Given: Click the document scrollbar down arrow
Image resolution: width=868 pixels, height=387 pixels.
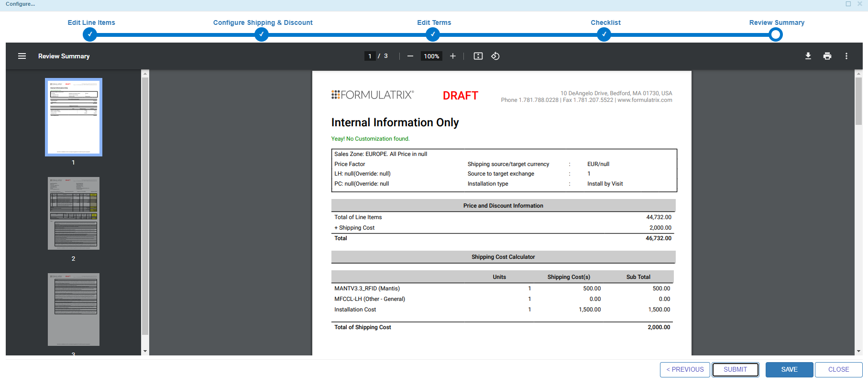Looking at the screenshot, I should coord(858,351).
